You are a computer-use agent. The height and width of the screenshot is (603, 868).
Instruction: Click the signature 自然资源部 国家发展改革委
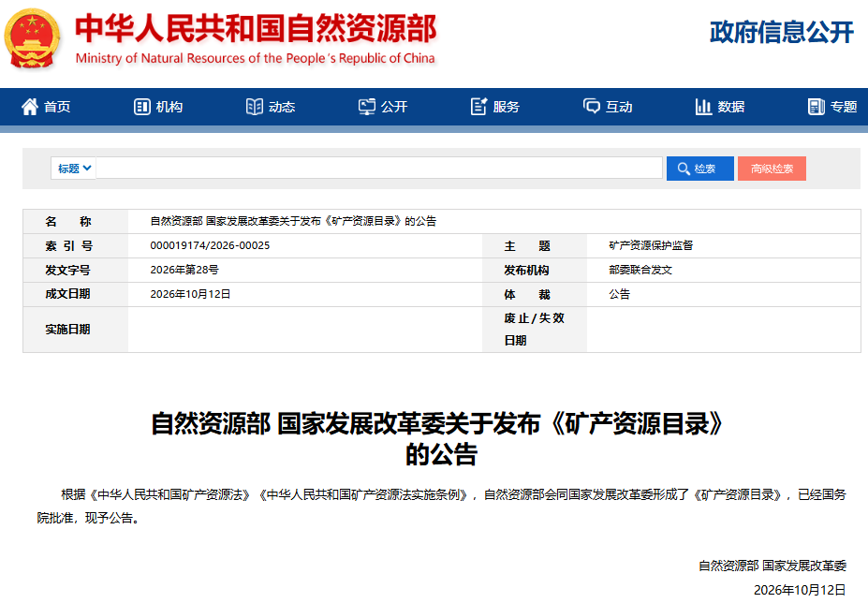[x=772, y=566]
